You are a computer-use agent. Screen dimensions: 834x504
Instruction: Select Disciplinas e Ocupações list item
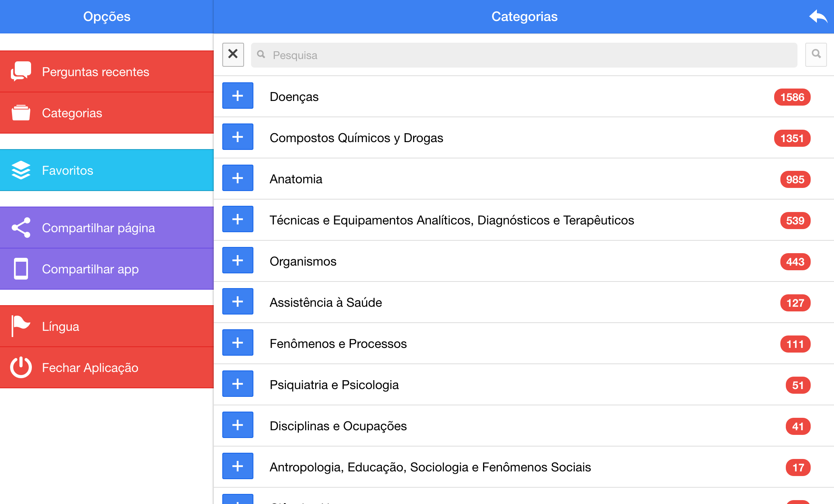338,426
